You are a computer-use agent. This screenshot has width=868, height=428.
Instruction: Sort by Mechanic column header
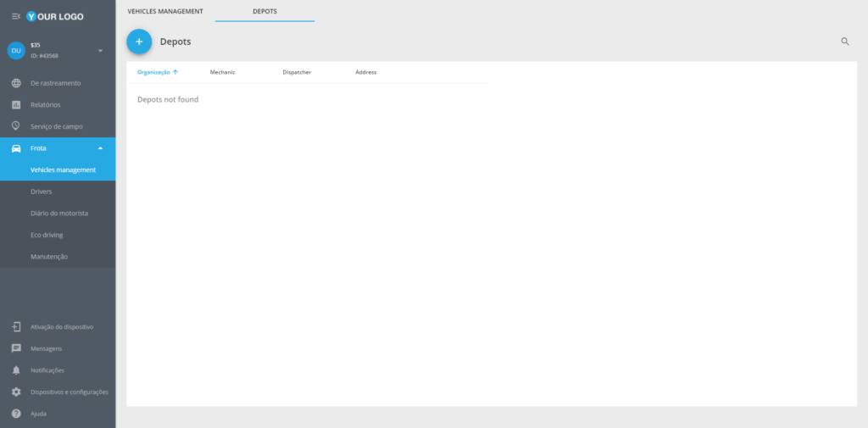pos(223,72)
